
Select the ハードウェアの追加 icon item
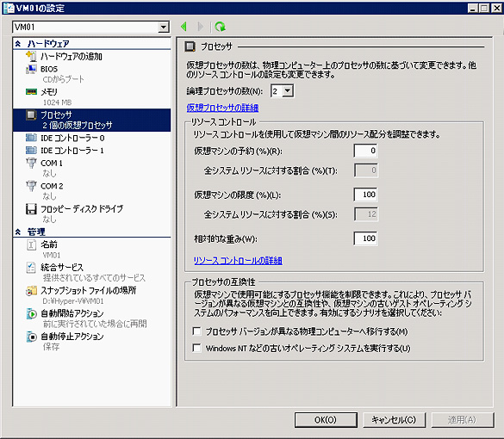point(31,57)
